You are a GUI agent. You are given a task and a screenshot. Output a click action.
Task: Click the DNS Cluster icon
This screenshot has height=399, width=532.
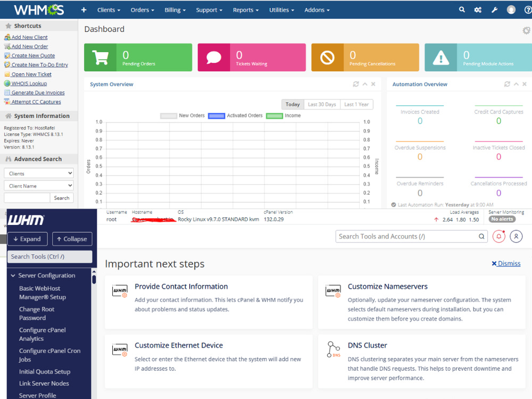tap(334, 350)
